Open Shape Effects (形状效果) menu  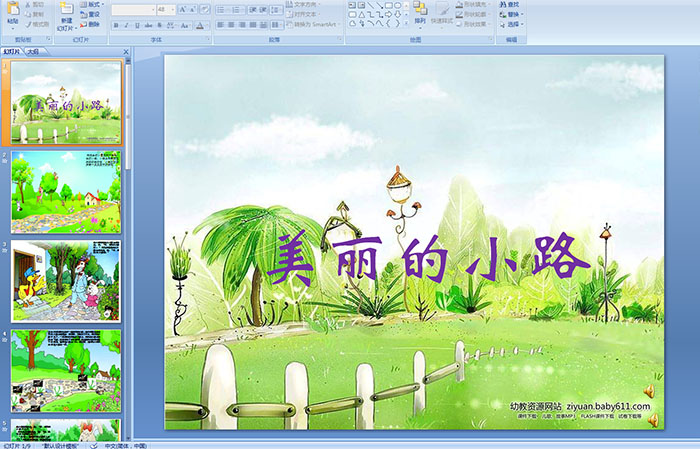tap(474, 24)
